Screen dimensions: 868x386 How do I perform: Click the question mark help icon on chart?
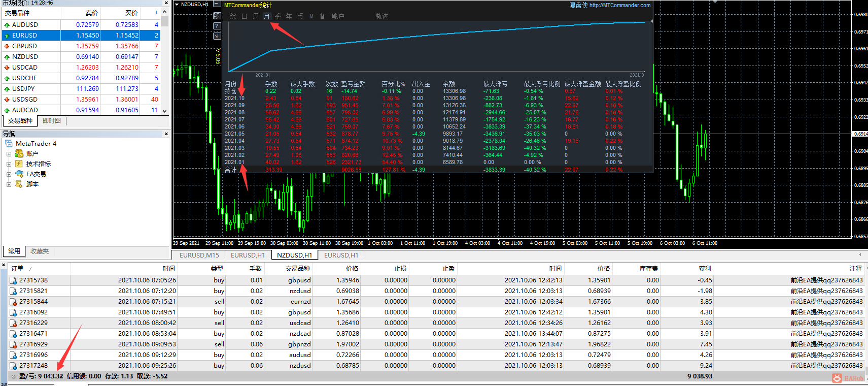coord(217,26)
